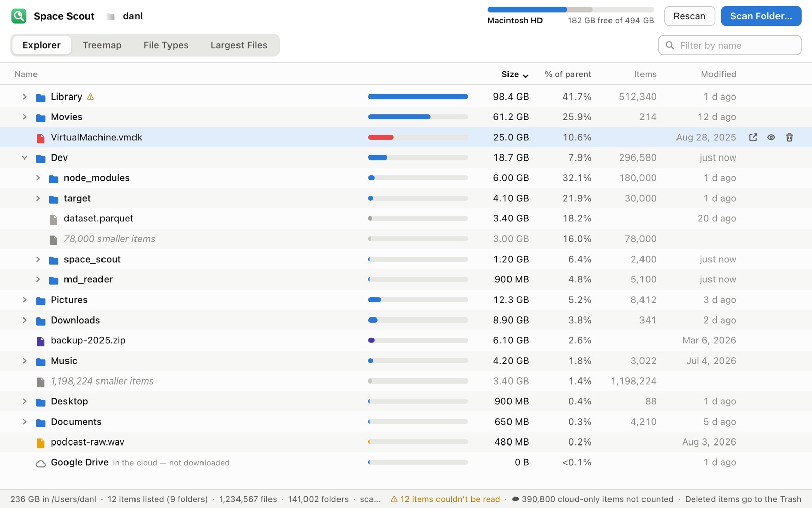Image resolution: width=812 pixels, height=508 pixels.
Task: Expand the Downloads folder
Action: pyautogui.click(x=24, y=320)
